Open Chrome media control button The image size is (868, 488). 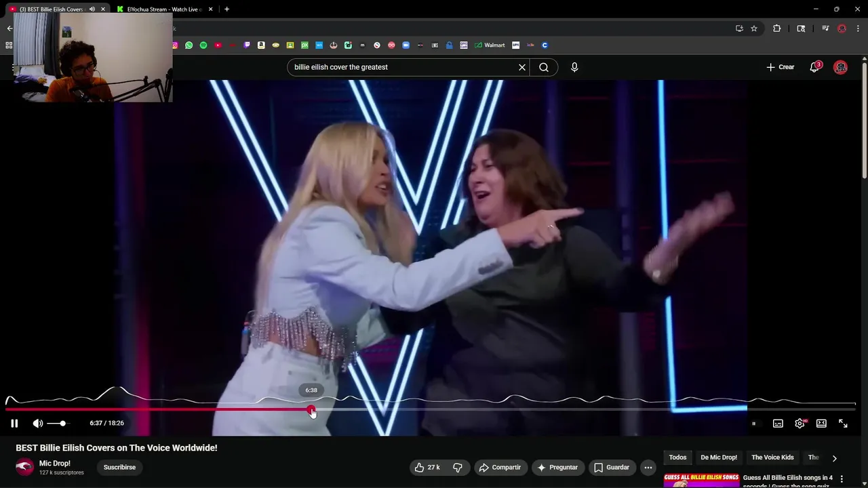point(825,28)
